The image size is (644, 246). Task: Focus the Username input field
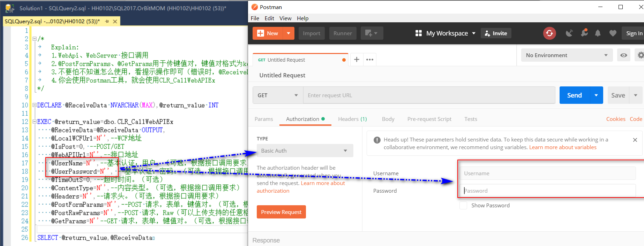[548, 173]
